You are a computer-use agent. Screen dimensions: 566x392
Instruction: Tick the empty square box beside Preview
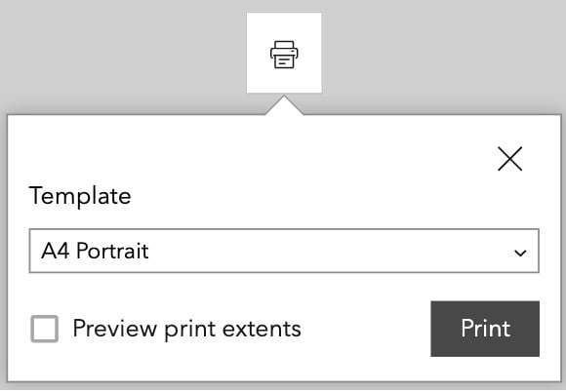(x=44, y=329)
